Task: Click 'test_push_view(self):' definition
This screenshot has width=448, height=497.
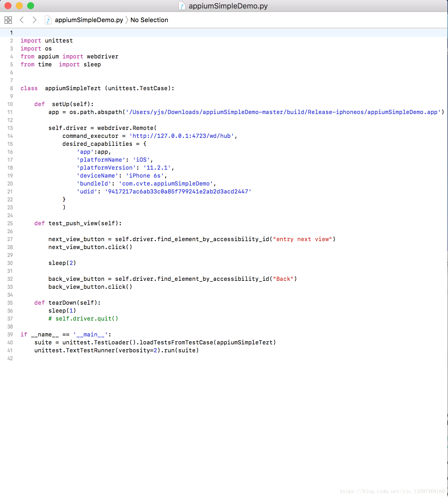Action: pyautogui.click(x=85, y=223)
